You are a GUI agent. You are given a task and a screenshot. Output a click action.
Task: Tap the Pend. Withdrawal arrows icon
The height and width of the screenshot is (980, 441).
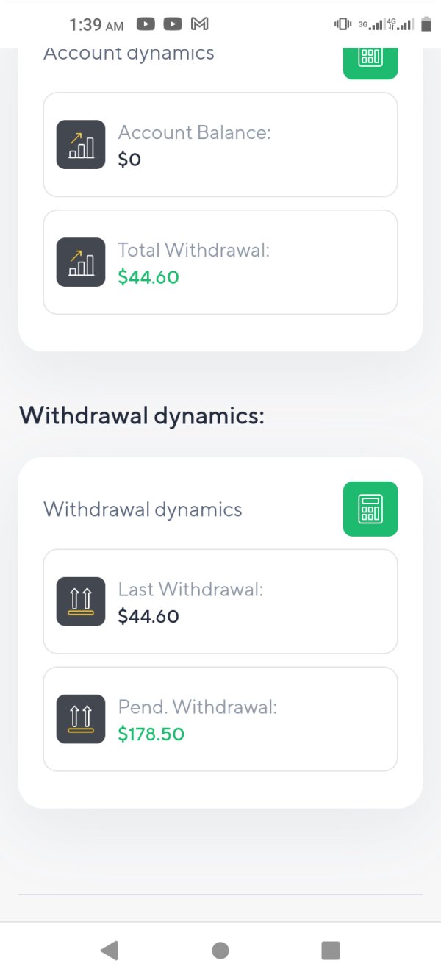[81, 719]
